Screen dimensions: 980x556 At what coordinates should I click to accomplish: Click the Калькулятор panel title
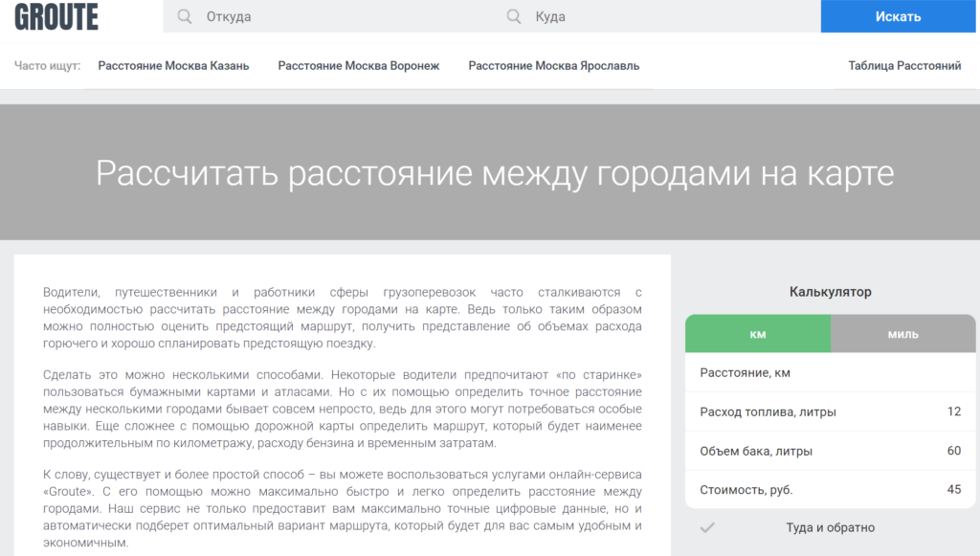pyautogui.click(x=830, y=292)
